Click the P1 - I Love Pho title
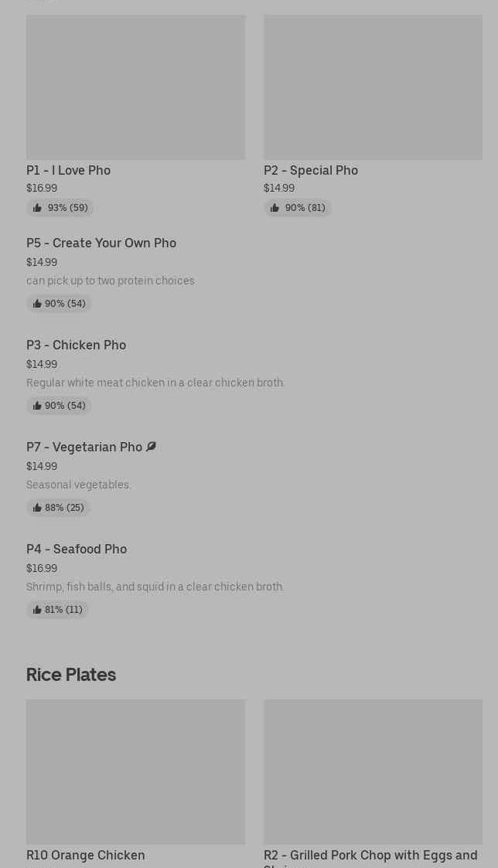The width and height of the screenshot is (498, 868). (x=68, y=170)
